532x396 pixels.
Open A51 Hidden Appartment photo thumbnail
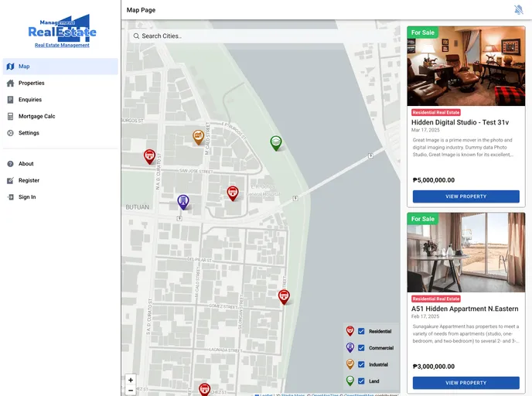click(465, 252)
